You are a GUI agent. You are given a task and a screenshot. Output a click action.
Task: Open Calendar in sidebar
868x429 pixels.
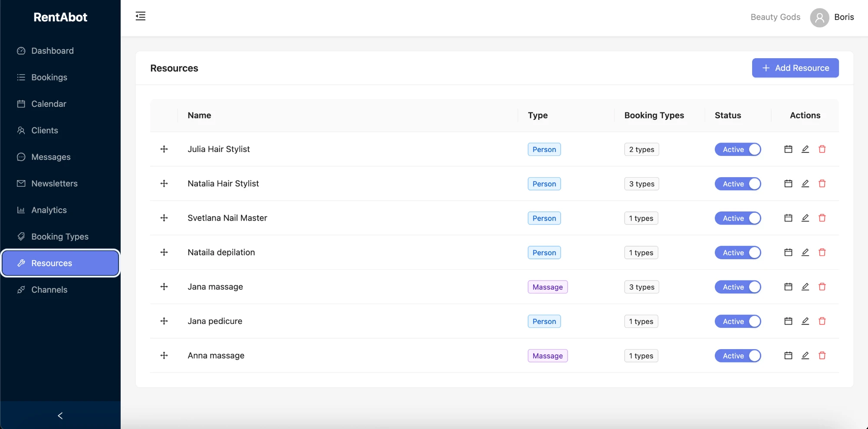coord(60,104)
